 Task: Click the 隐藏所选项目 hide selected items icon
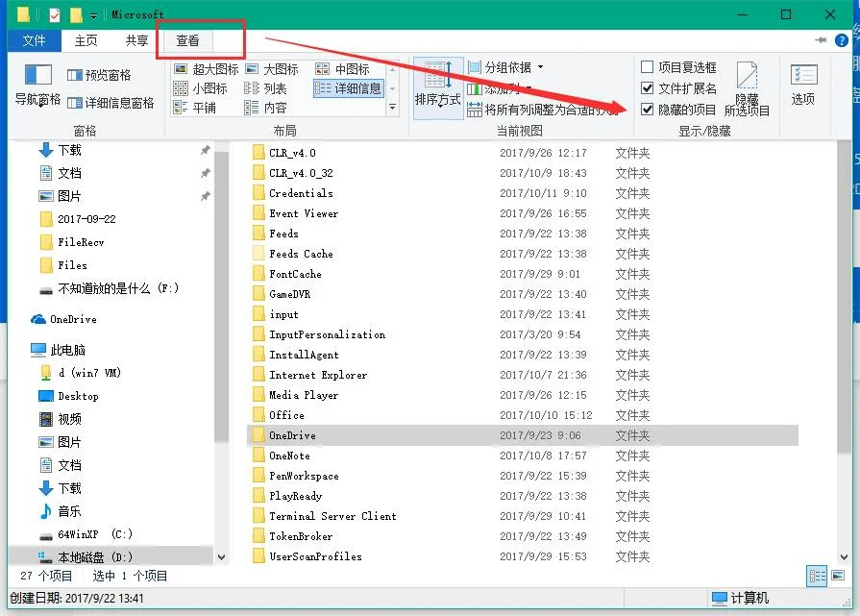pos(747,90)
